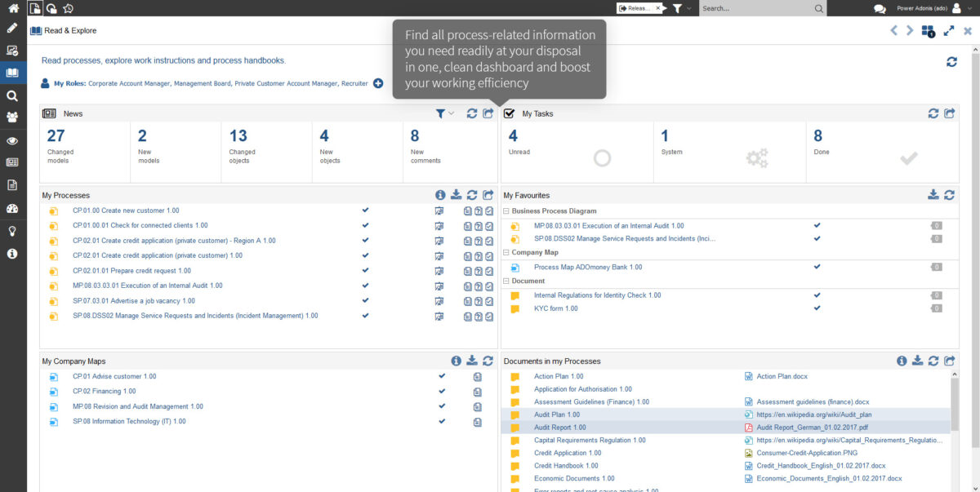The image size is (980, 492).
Task: Share the Documents in my Processes widget
Action: click(x=950, y=361)
